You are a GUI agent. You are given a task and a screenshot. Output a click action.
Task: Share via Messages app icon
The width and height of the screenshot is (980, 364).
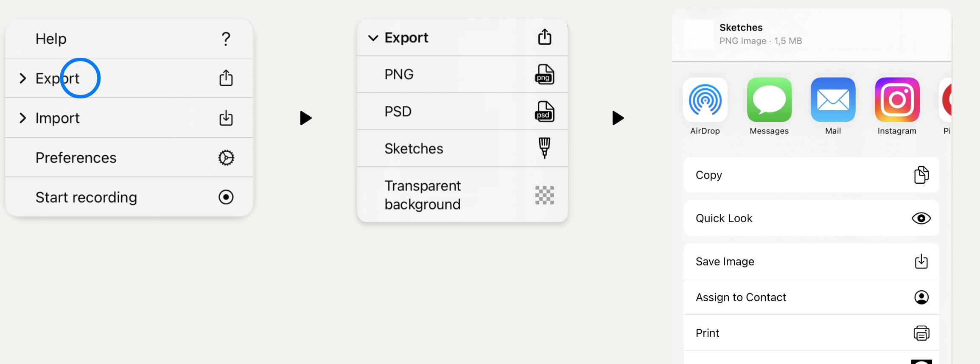[769, 100]
